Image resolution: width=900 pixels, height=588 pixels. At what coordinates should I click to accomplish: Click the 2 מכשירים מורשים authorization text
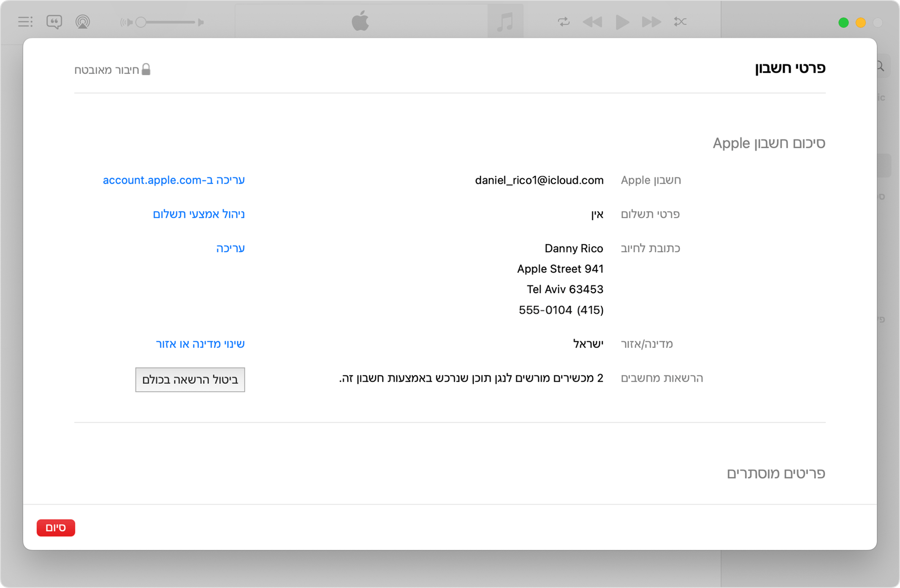[x=472, y=378]
